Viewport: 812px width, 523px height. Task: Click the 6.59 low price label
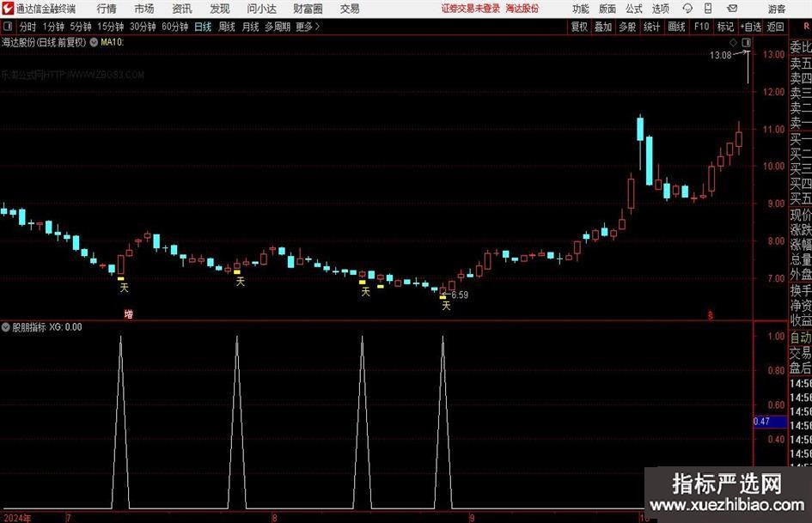pyautogui.click(x=460, y=295)
